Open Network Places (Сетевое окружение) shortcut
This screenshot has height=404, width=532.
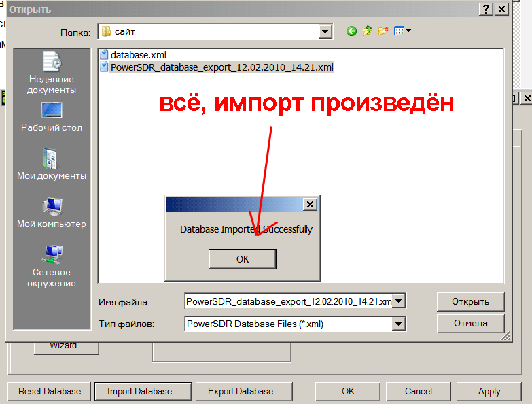(x=52, y=267)
